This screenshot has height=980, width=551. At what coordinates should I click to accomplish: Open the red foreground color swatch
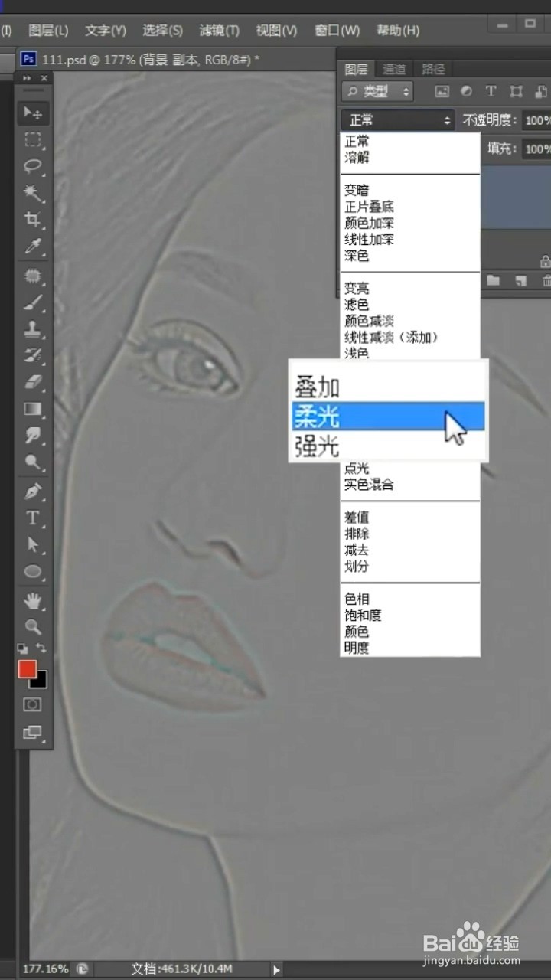coord(27,668)
